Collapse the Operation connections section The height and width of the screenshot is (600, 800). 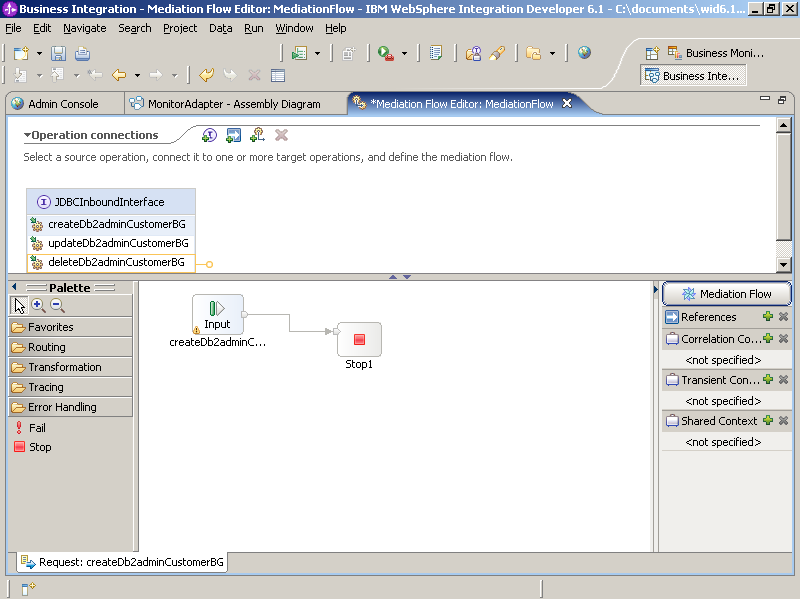(x=27, y=135)
